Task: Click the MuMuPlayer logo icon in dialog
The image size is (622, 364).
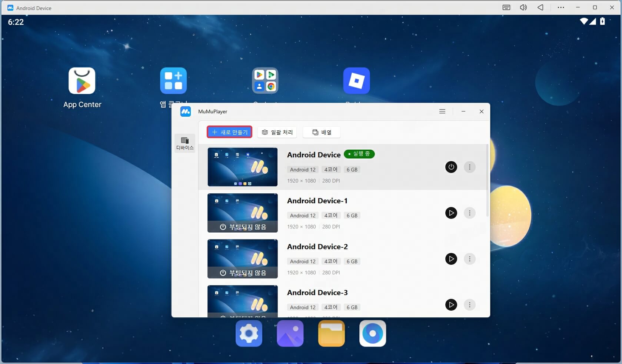Action: [x=186, y=111]
